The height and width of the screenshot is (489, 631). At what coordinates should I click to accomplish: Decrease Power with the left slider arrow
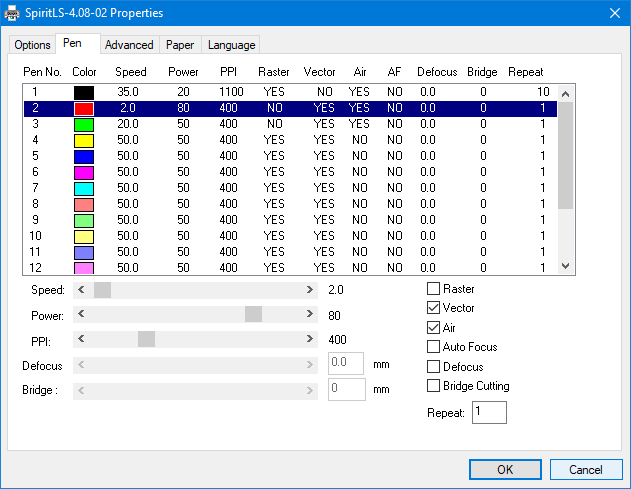81,314
